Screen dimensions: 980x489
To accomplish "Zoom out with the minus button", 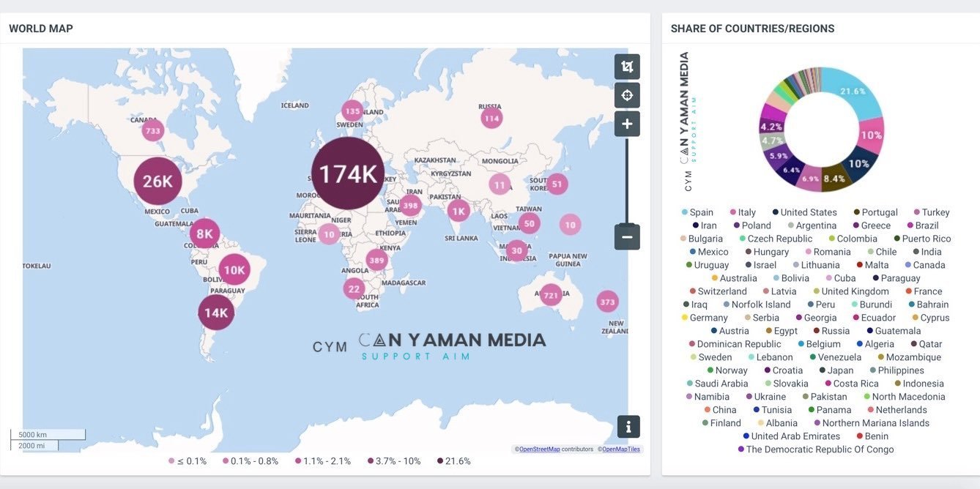I will point(627,237).
